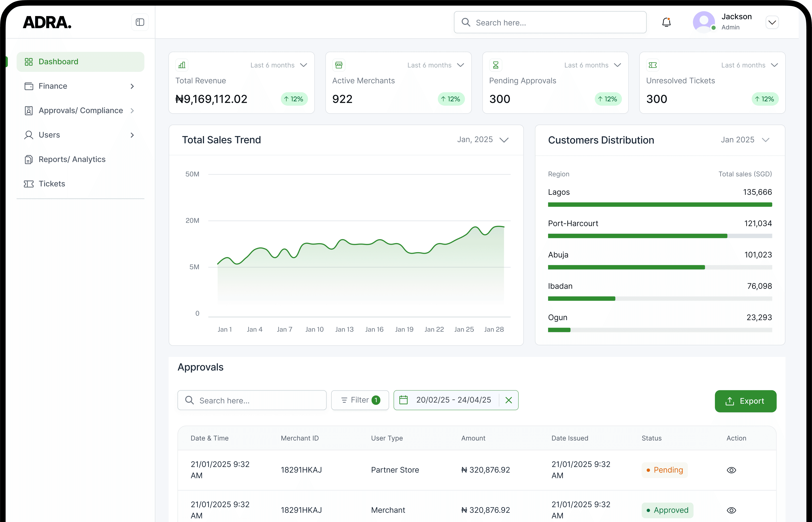This screenshot has height=522, width=812.
Task: Click the Active Merchants store icon
Action: point(339,65)
